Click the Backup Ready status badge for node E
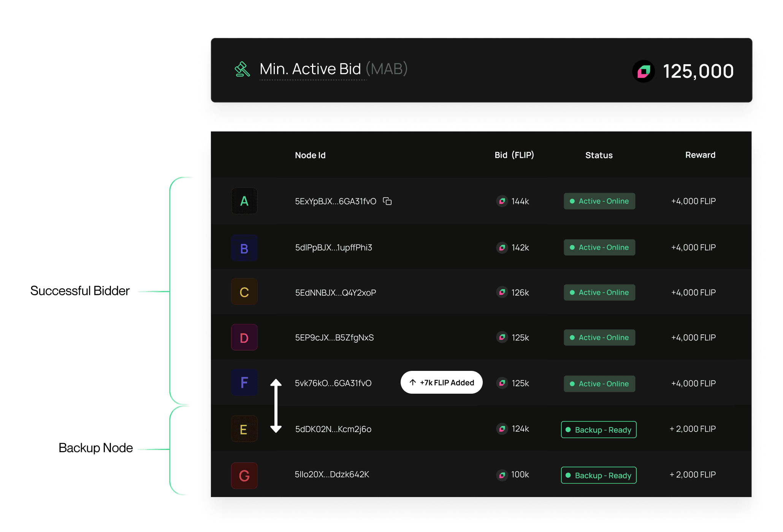 [x=598, y=429]
